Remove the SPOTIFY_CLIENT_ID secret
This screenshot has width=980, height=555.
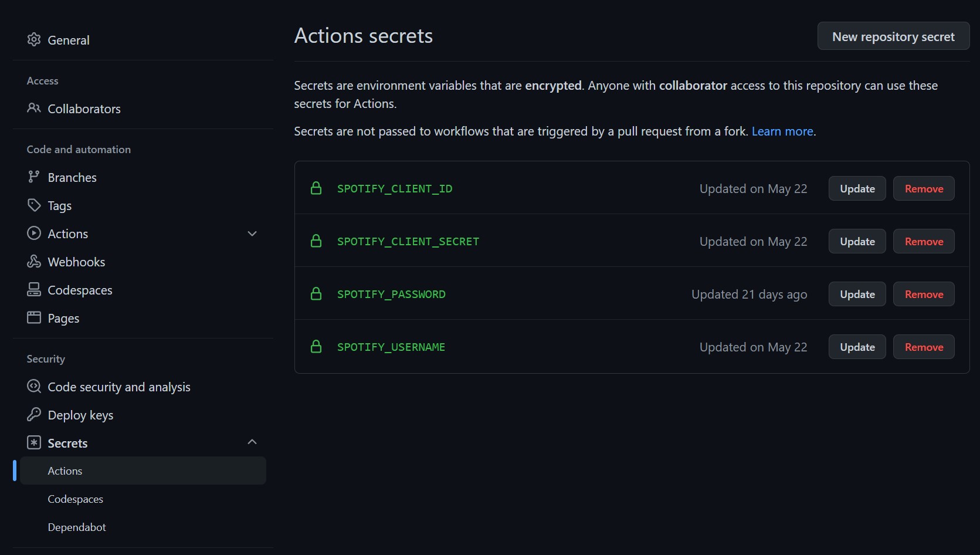[924, 188]
